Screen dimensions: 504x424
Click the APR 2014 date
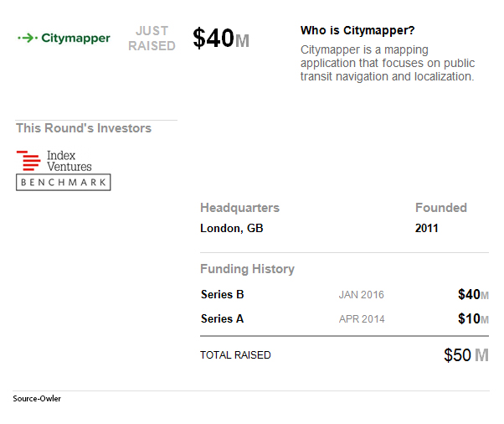point(362,319)
